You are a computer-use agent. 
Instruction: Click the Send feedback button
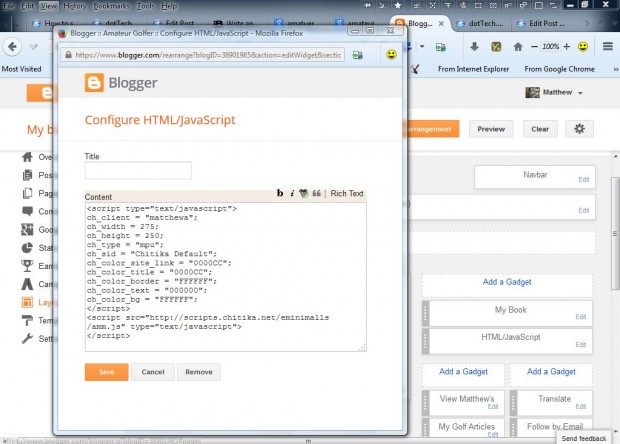click(584, 438)
